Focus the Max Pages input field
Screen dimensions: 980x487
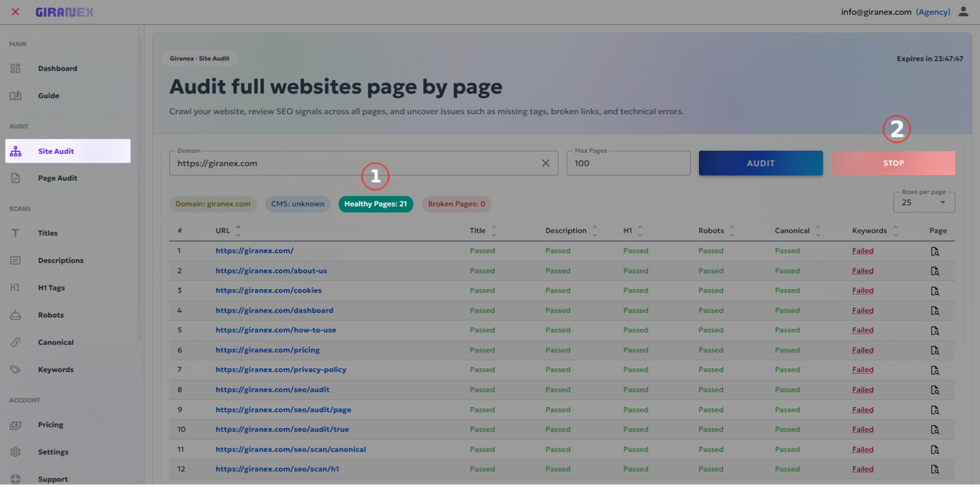pyautogui.click(x=629, y=163)
